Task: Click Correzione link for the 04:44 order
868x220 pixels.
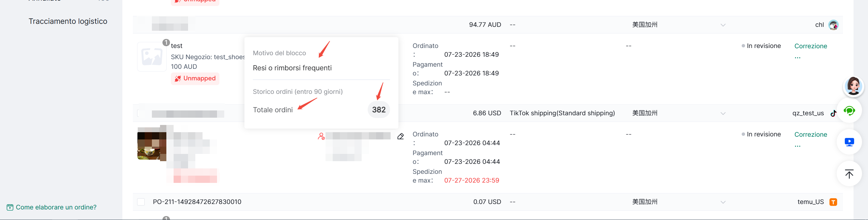Action: 810,135
